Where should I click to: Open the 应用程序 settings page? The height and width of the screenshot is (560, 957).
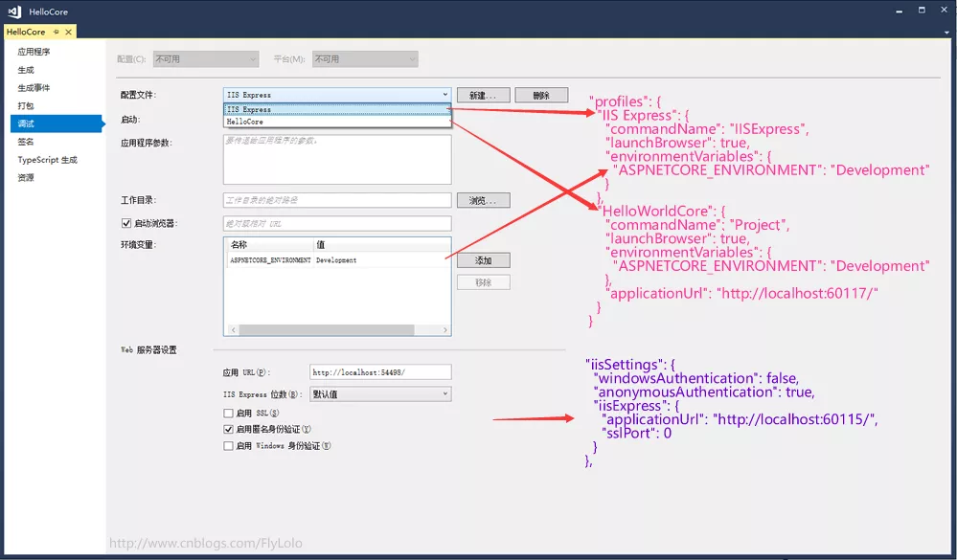pyautogui.click(x=34, y=51)
